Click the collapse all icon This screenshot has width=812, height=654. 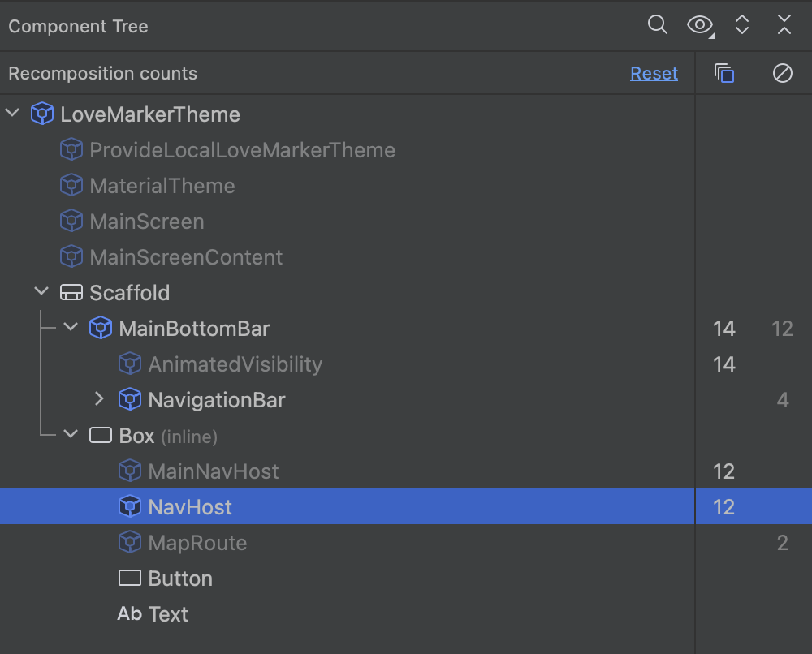pyautogui.click(x=784, y=25)
